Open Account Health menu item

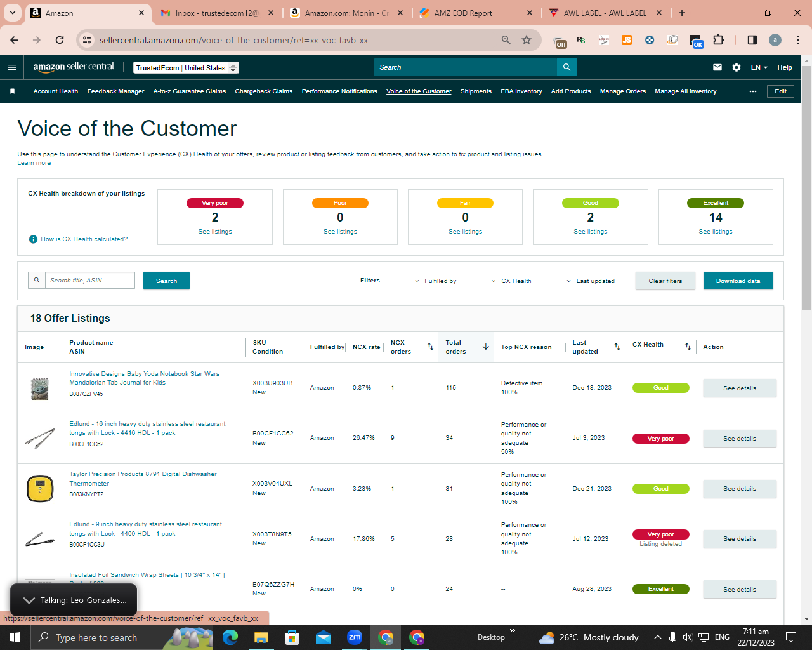click(56, 91)
